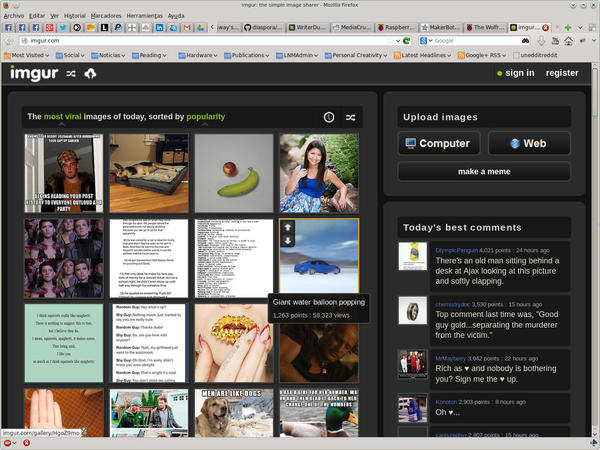Click the upload cloud icon in the header
This screenshot has height=450, width=600.
[x=90, y=74]
